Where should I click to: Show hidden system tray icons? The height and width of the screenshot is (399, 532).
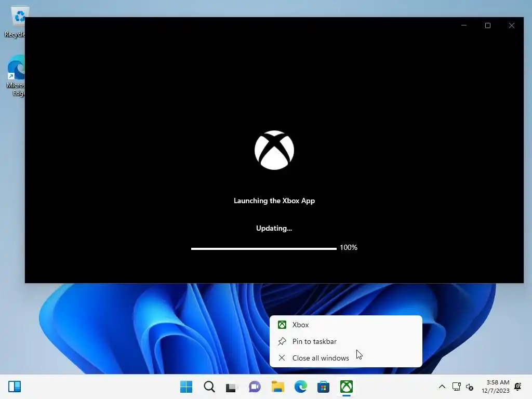pos(442,387)
